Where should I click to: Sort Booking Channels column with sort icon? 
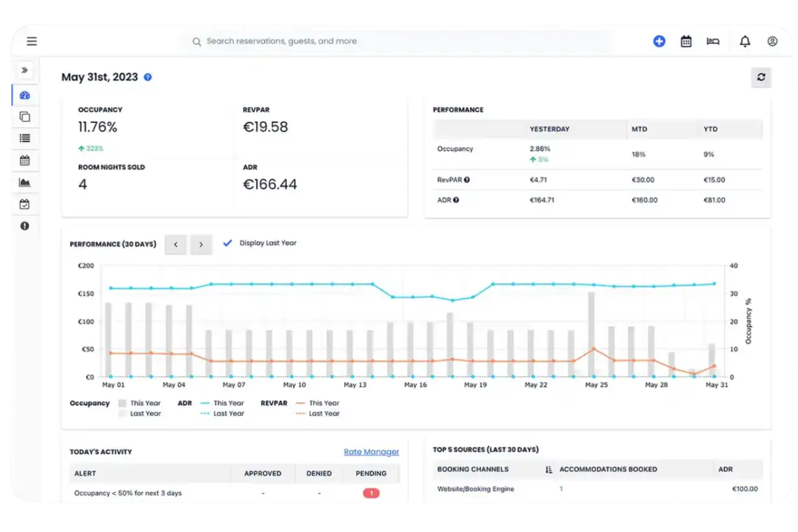[549, 469]
